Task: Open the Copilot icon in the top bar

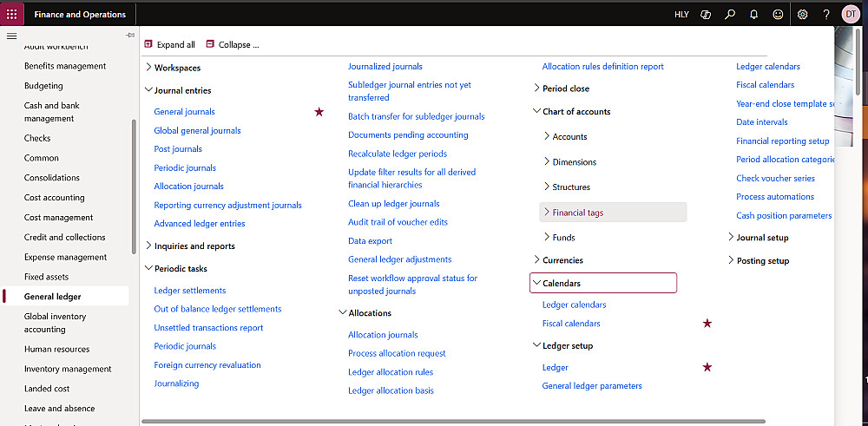Action: (x=707, y=14)
